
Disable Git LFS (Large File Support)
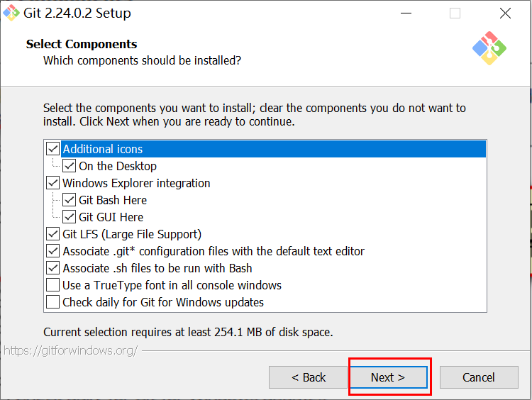(x=53, y=234)
